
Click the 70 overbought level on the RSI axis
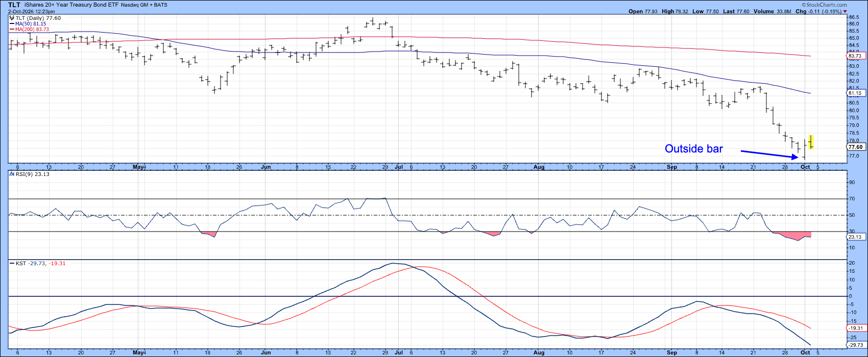coord(852,199)
